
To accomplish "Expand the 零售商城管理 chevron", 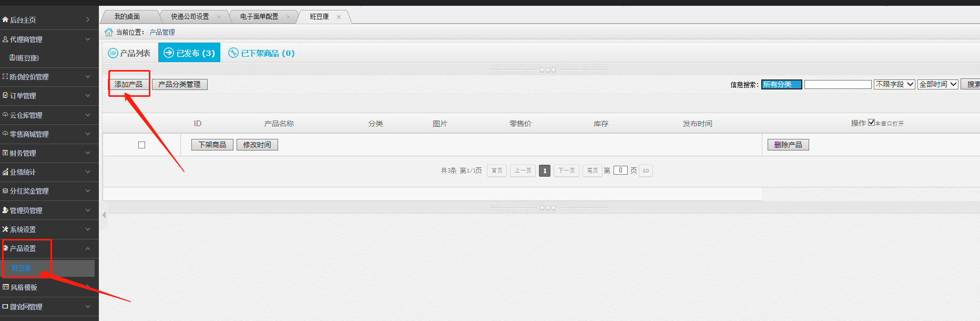I will pos(88,134).
